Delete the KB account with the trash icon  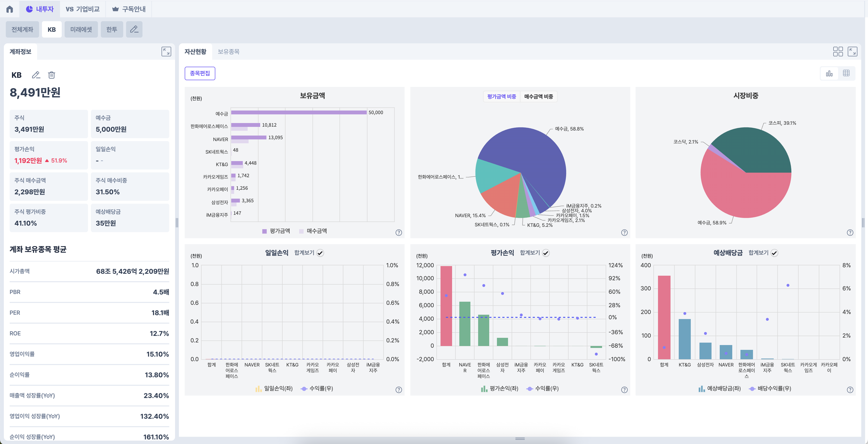click(52, 75)
